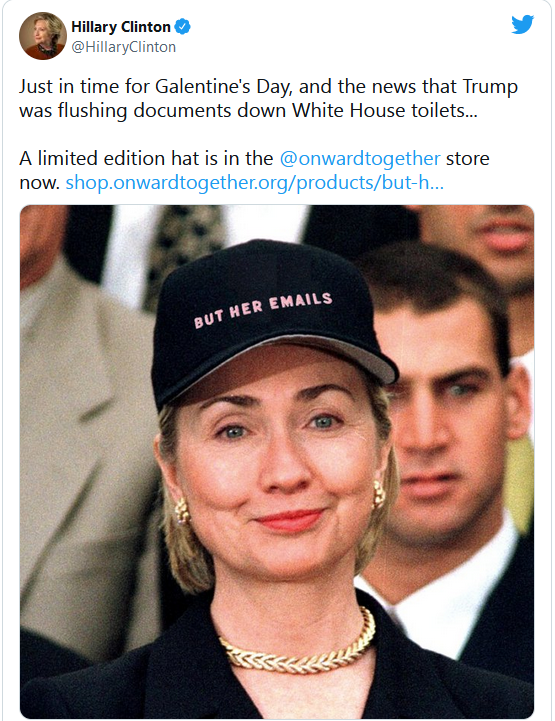This screenshot has height=721, width=555.
Task: Open Hillary Clinton's round profile avatar
Action: [43, 36]
